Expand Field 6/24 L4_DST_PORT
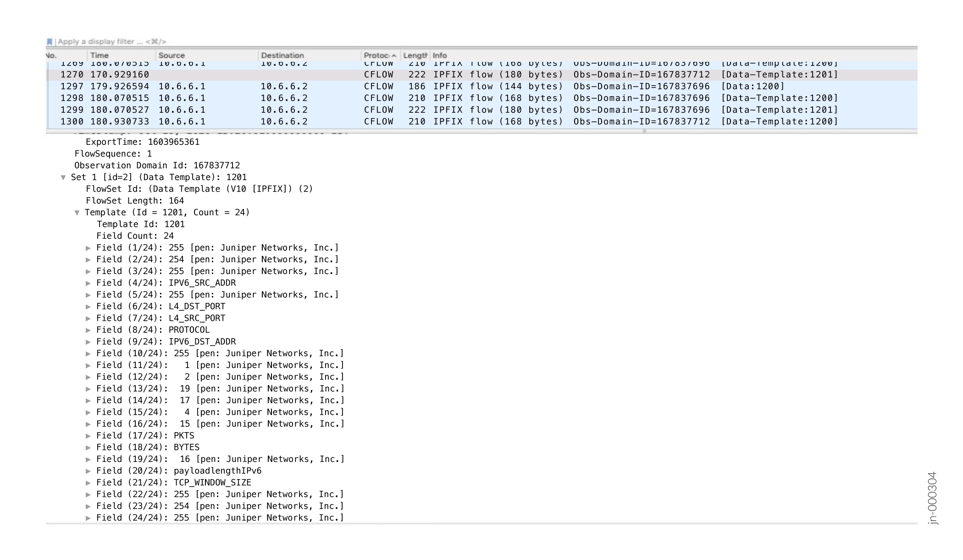 tap(89, 307)
